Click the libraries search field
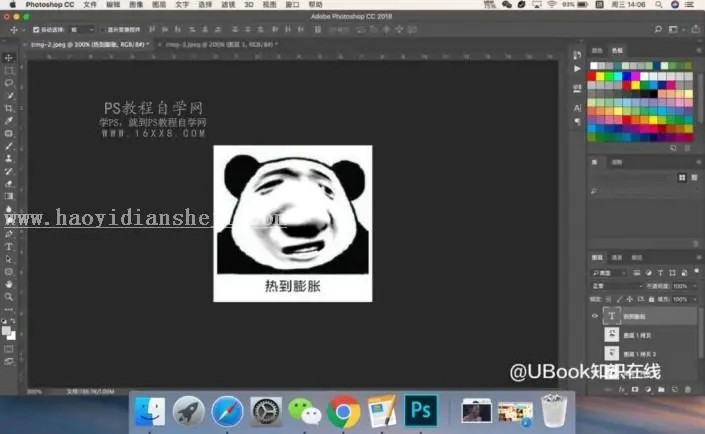This screenshot has height=434, width=705. [643, 192]
